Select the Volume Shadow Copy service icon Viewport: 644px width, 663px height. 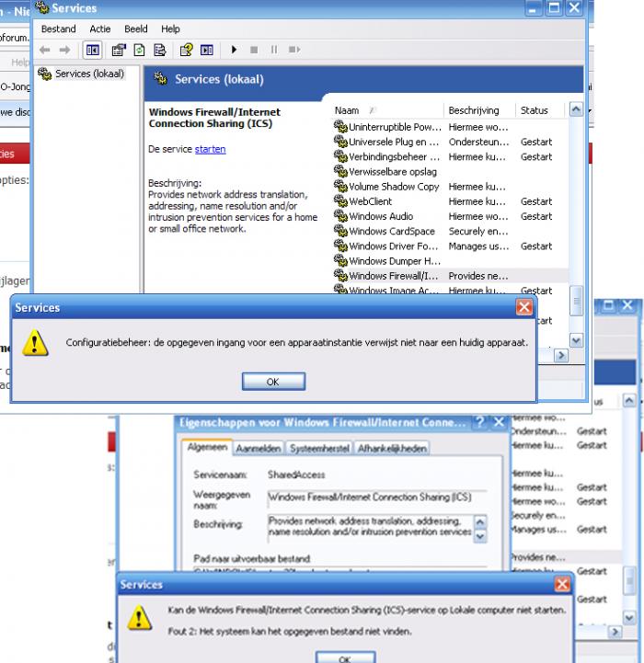coord(340,186)
